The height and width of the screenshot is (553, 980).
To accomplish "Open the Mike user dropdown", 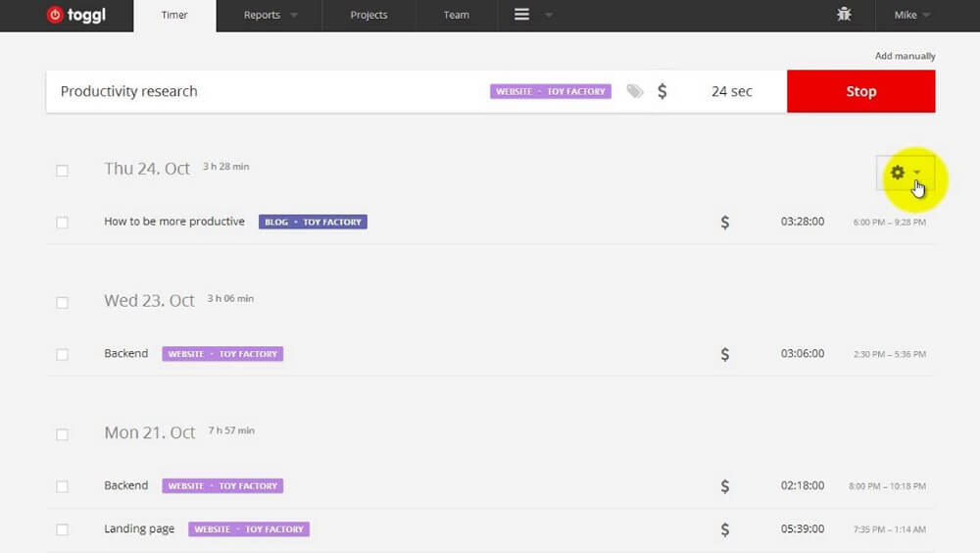I will (x=911, y=15).
